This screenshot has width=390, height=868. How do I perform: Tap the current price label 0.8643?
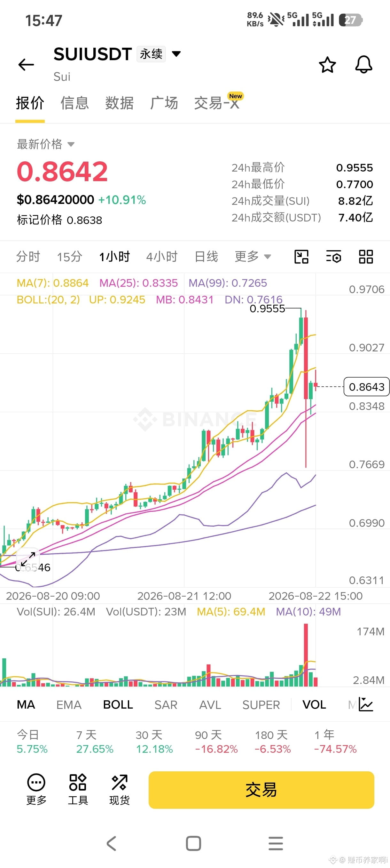[x=366, y=387]
